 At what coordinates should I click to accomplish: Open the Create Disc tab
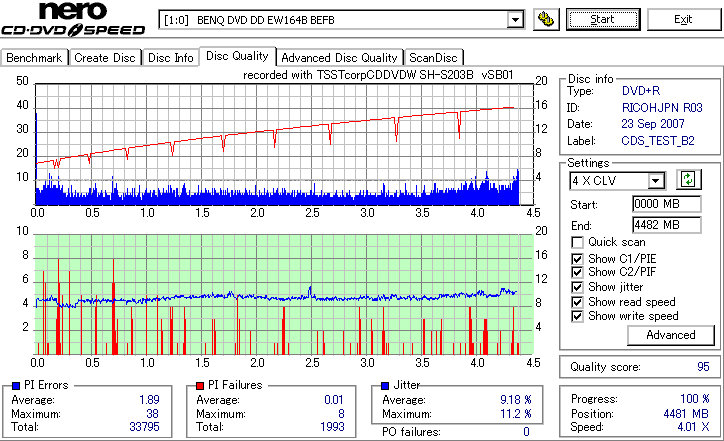pyautogui.click(x=105, y=58)
